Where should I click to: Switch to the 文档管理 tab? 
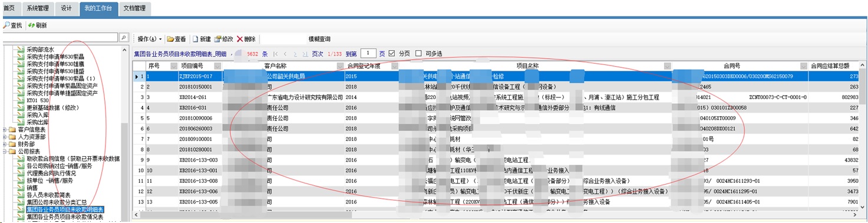tap(135, 8)
